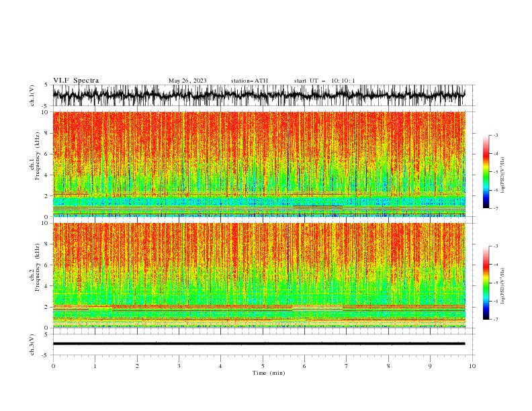Viewport: 532px width, 411px height.
Task: Click the 'ch.1(V)' waveform axis label
Action: pos(32,95)
